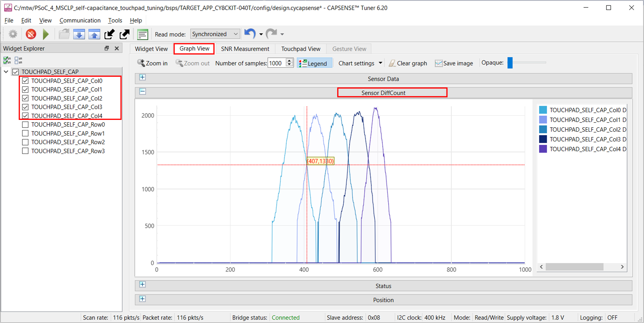Switch to SNR Measurement tab
644x323 pixels.
pos(245,49)
